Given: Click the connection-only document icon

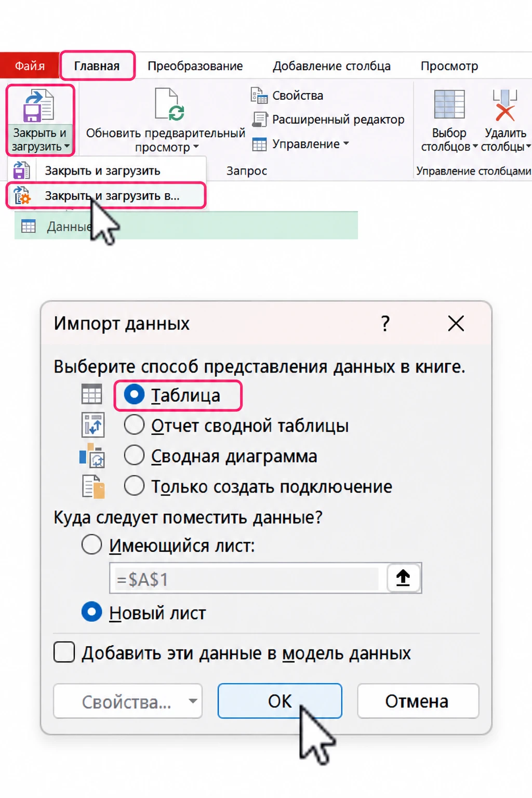Looking at the screenshot, I should [94, 487].
